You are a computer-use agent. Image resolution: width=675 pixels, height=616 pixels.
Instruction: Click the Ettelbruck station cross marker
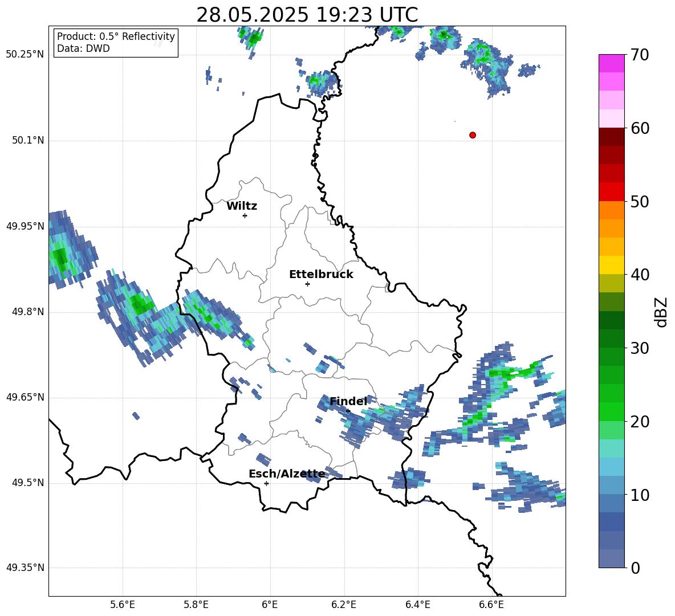pos(307,284)
